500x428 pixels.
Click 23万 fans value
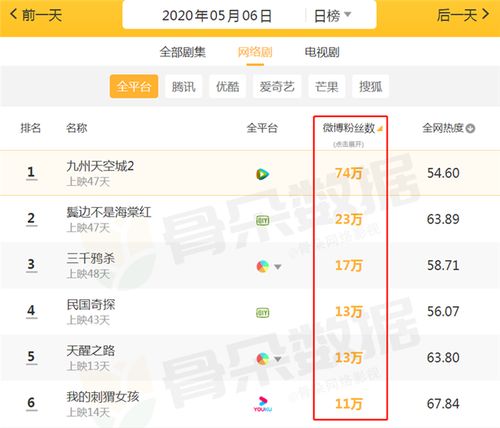[349, 219]
